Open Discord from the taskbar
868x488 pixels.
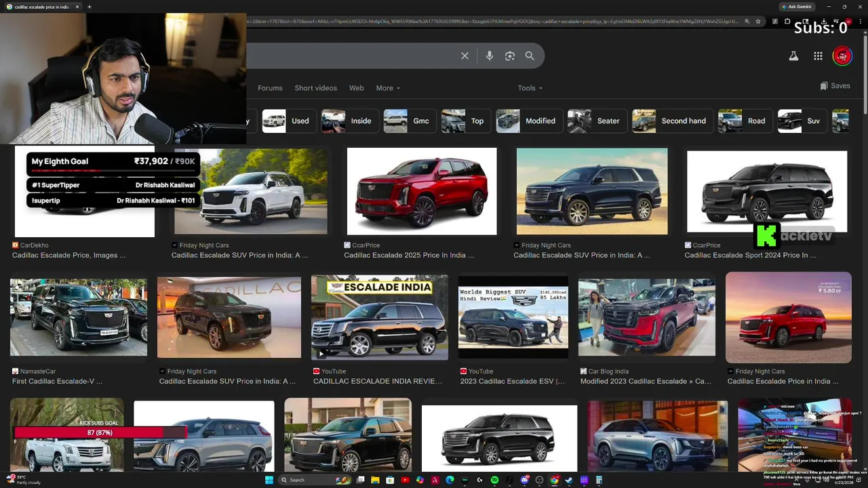click(x=524, y=480)
